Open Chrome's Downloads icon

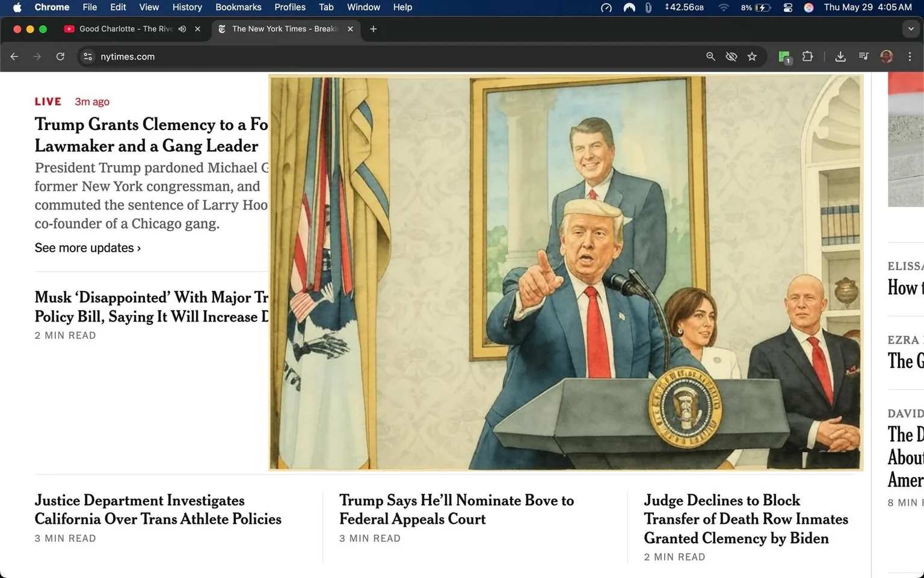[840, 56]
